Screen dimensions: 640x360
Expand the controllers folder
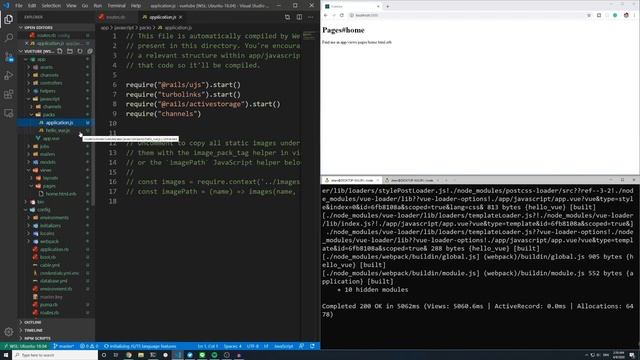tap(51, 83)
